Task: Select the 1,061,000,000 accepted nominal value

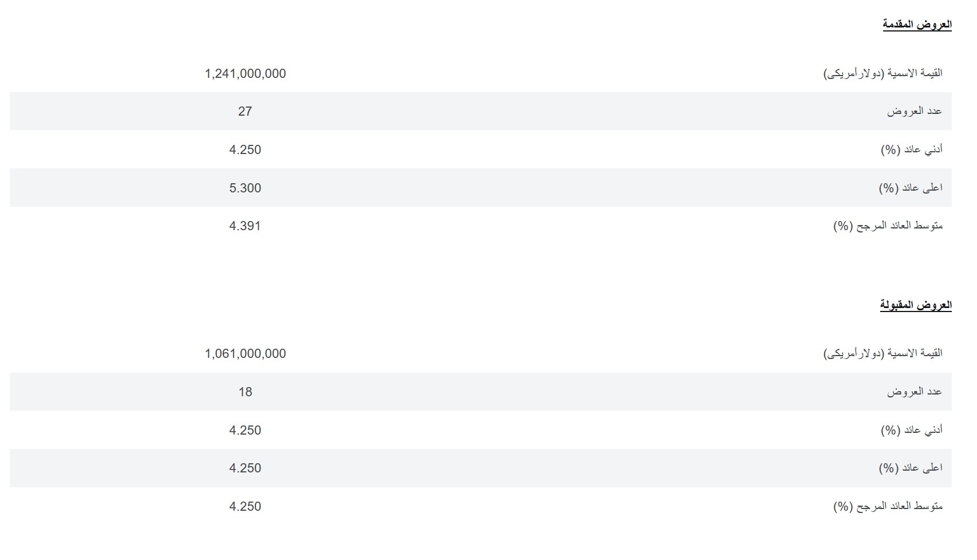Action: point(245,354)
